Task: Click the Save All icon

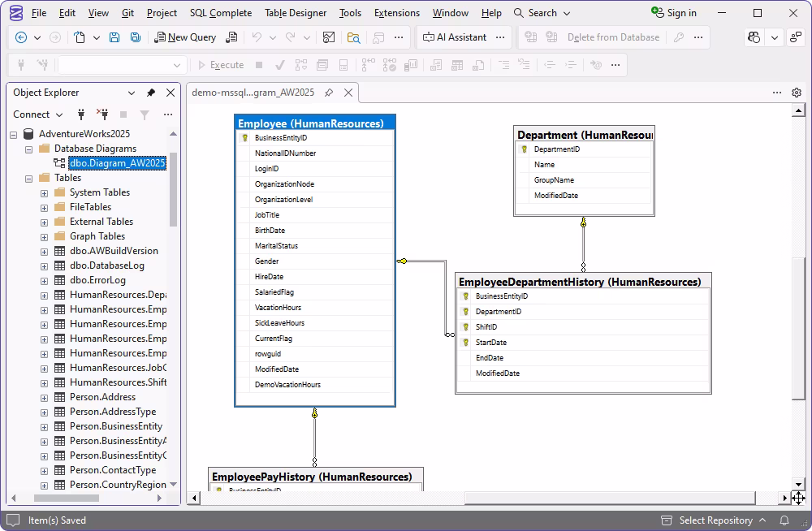Action: 135,37
